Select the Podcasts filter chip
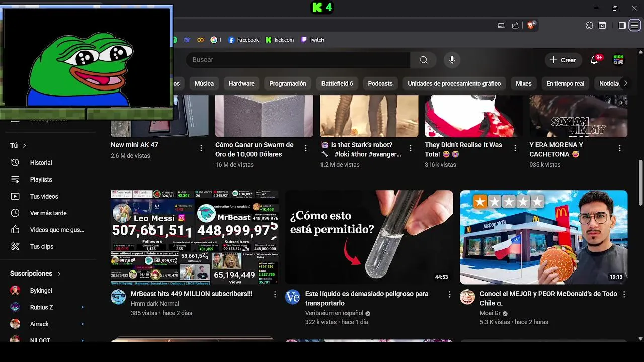Viewport: 644px width, 362px height. (x=380, y=83)
